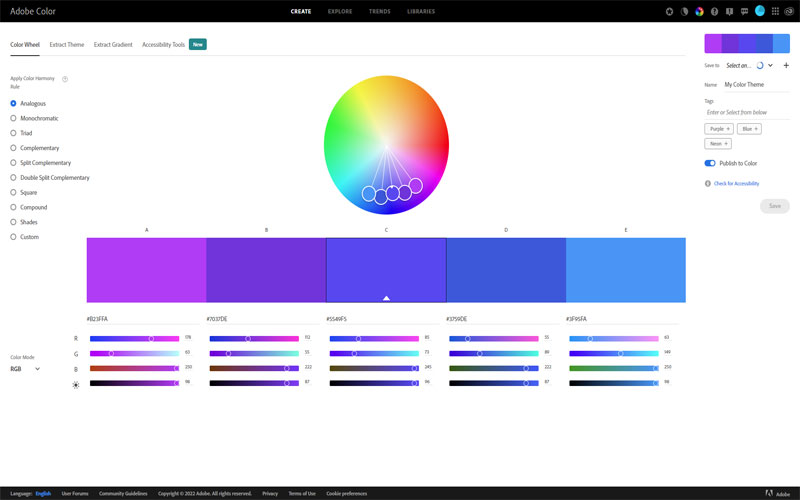Open the apps grid launcher icon
Screen dimensions: 800x500
775,11
